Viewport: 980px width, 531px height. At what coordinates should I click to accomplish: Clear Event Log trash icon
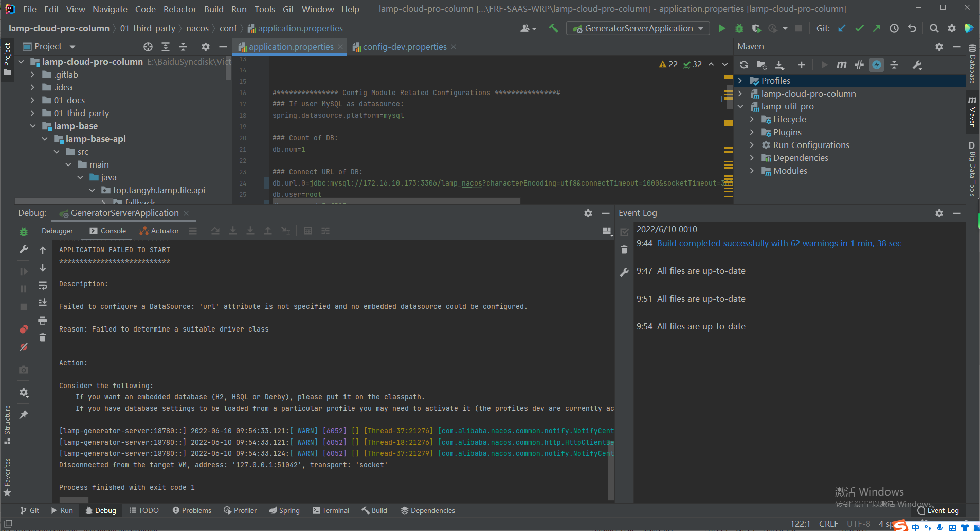click(x=624, y=250)
